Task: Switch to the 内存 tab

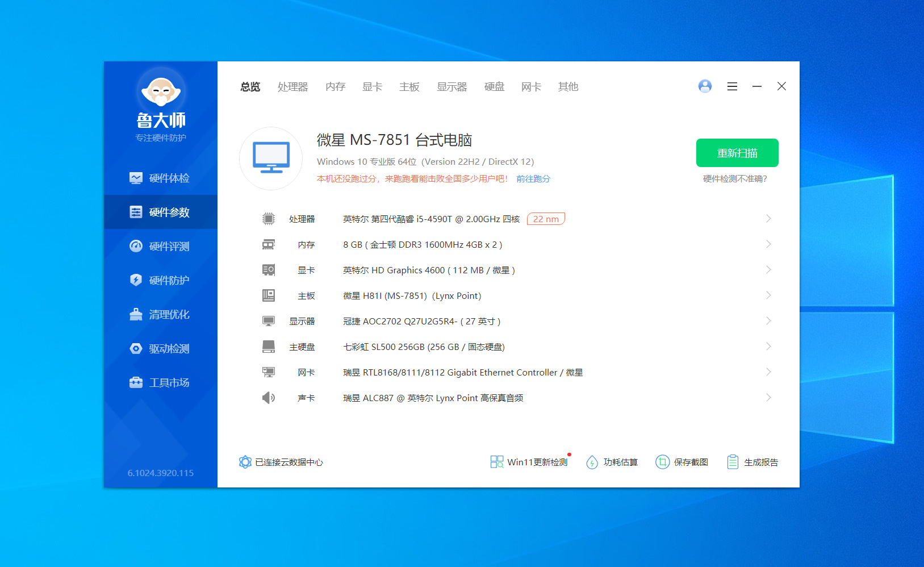Action: point(335,86)
